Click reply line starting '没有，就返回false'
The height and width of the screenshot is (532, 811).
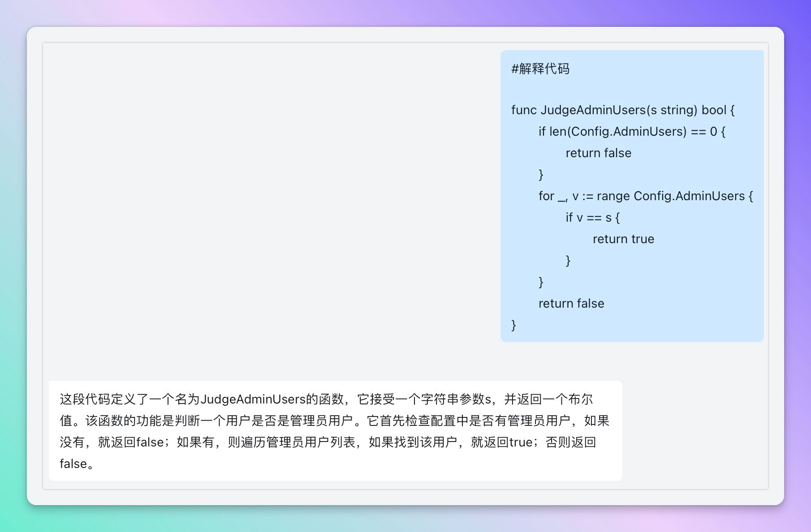328,442
